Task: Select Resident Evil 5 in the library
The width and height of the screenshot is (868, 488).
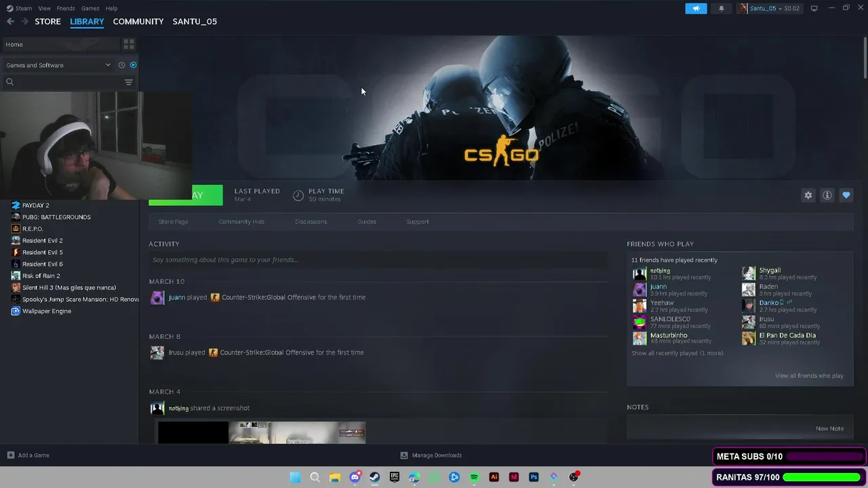Action: click(x=42, y=252)
